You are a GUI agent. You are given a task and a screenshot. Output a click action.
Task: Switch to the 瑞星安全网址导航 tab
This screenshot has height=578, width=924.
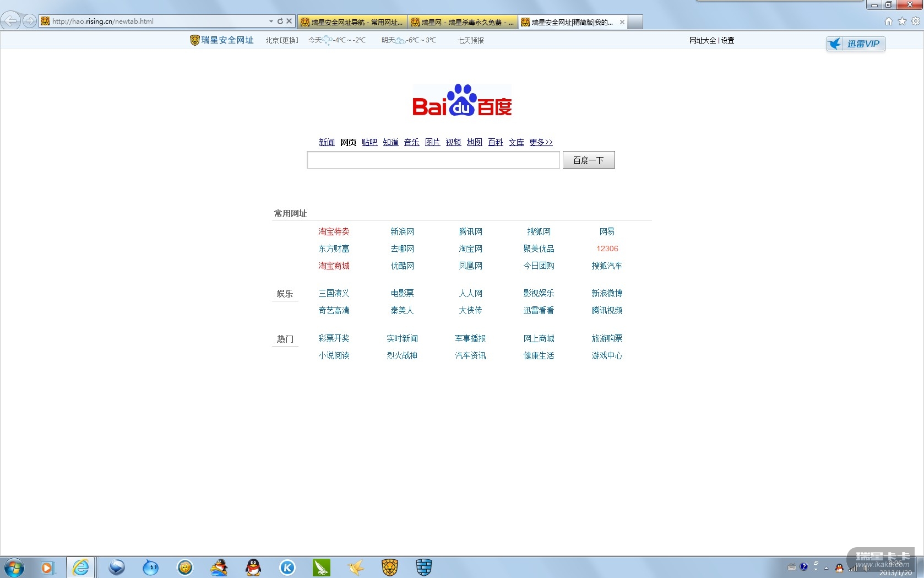click(352, 22)
